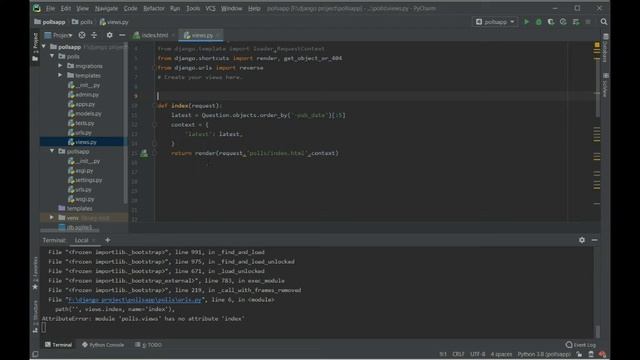This screenshot has width=640, height=360.
Task: Expand the migrations folder
Action: [x=60, y=65]
